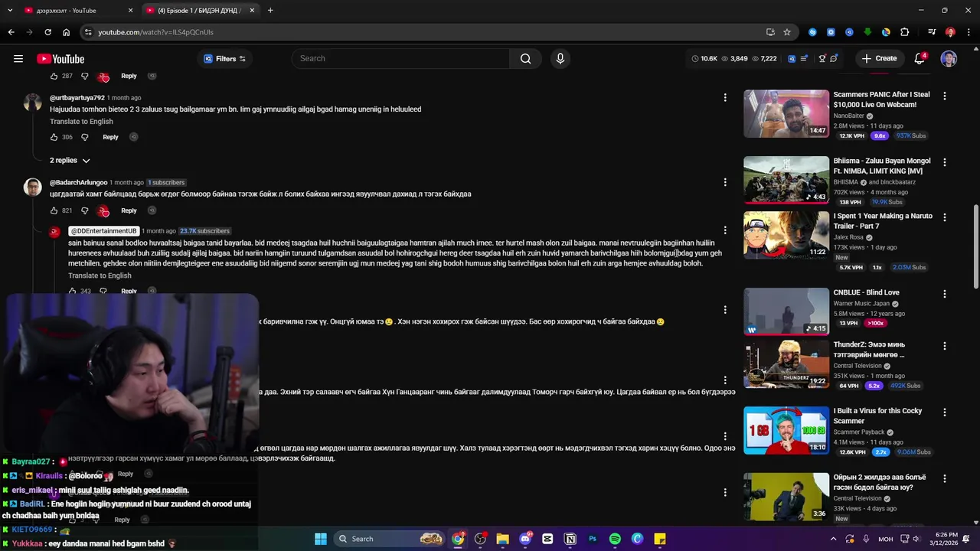Click the vidIQ list icon in stats bar
Screen dimensions: 980x551
point(804,58)
